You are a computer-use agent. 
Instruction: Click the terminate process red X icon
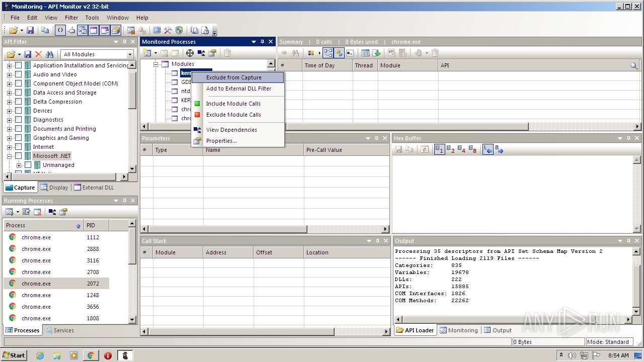[x=37, y=212]
